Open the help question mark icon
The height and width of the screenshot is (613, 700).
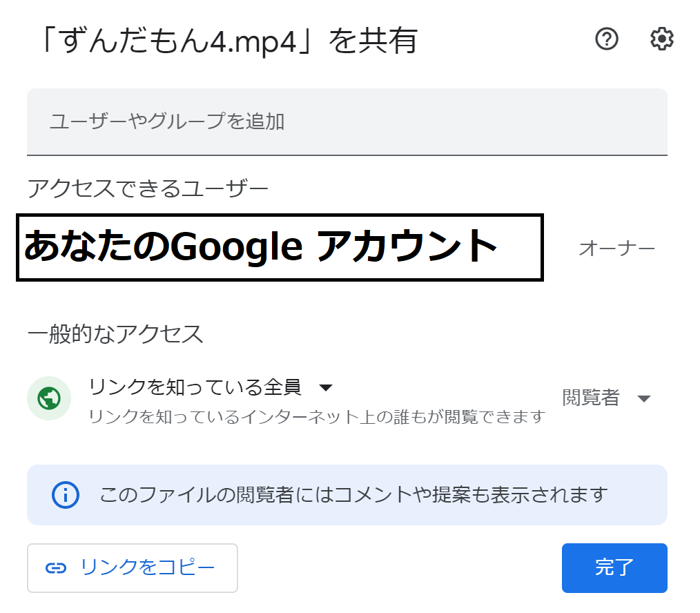click(607, 39)
